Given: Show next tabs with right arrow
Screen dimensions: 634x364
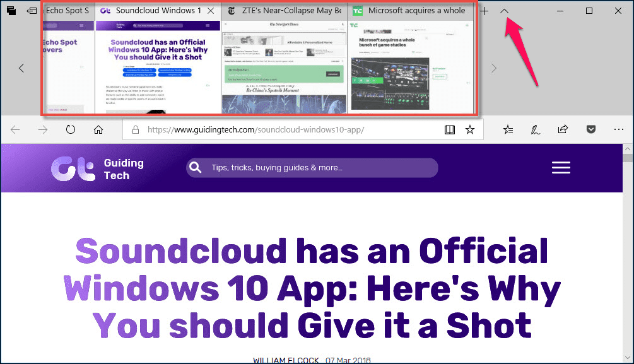Looking at the screenshot, I should tap(494, 68).
